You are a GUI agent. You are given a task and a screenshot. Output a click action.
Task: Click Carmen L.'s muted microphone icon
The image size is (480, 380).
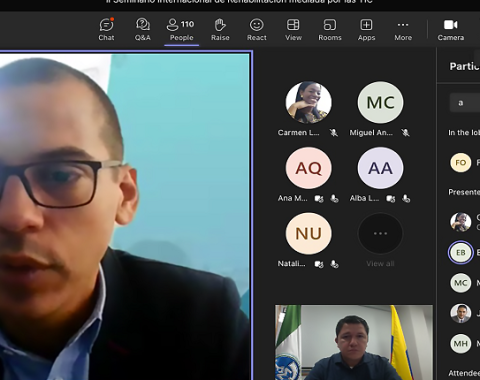334,133
